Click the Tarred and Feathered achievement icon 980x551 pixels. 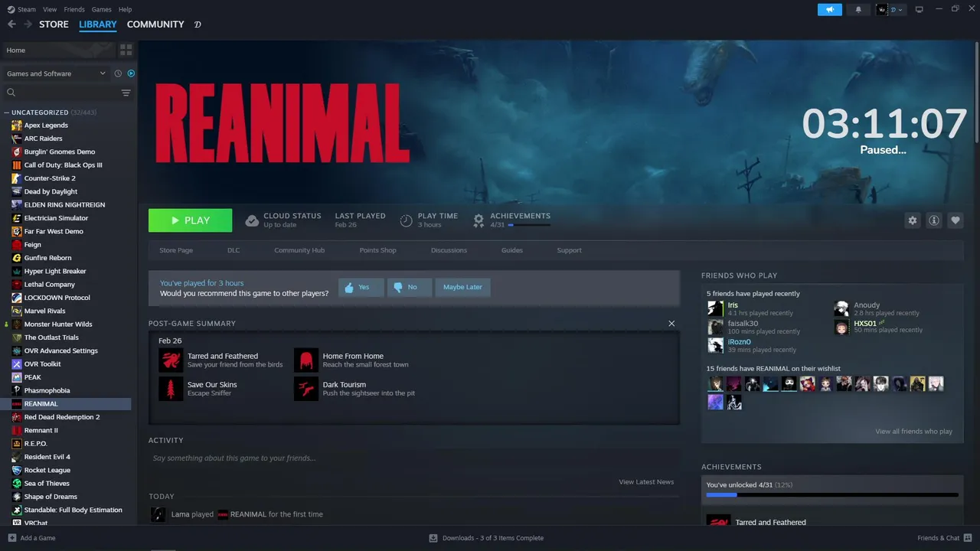click(171, 360)
